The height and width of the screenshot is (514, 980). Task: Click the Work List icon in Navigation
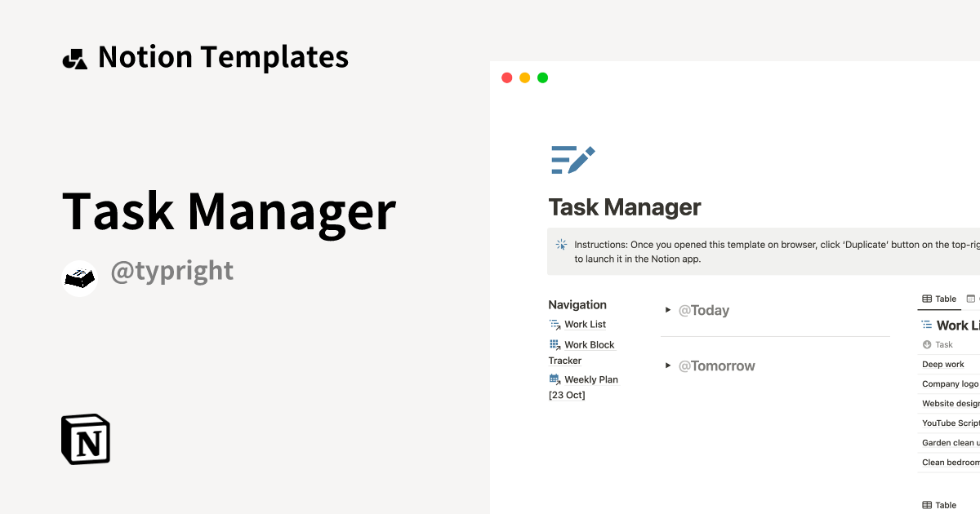click(553, 324)
